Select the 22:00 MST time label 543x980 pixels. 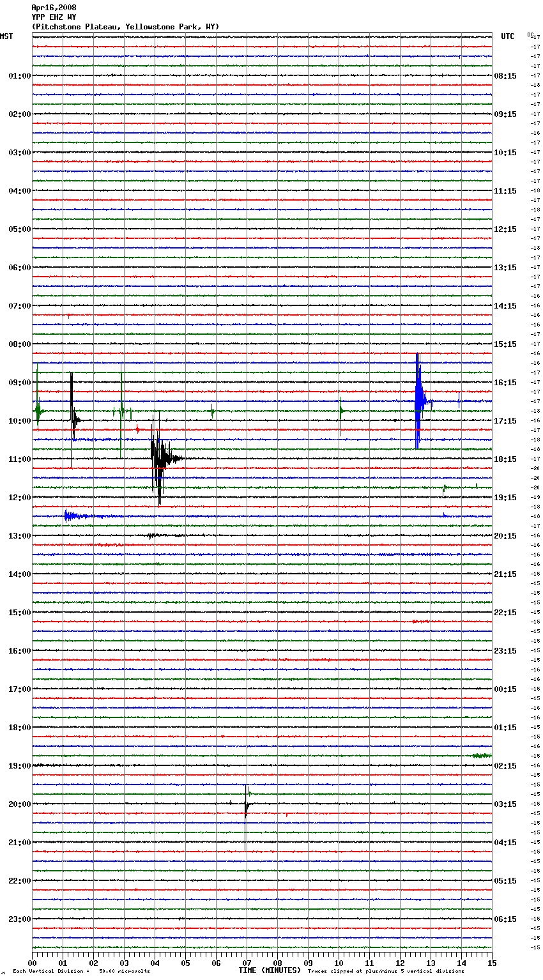[20, 881]
